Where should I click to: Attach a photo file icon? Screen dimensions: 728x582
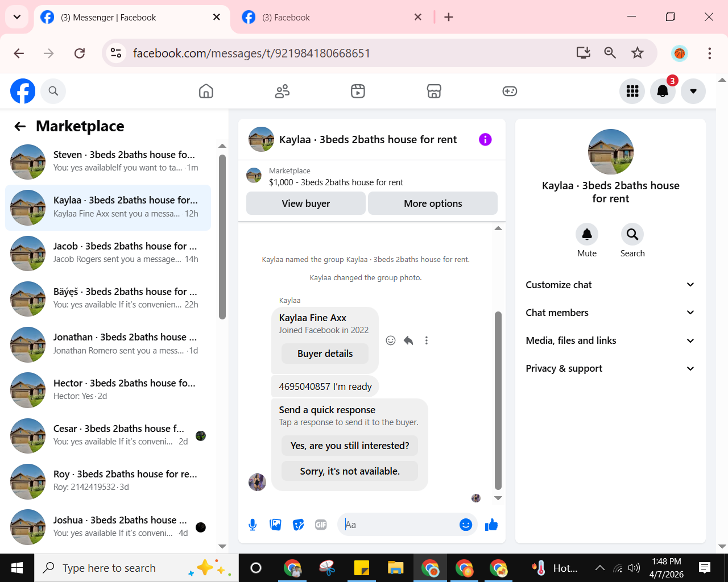[276, 525]
